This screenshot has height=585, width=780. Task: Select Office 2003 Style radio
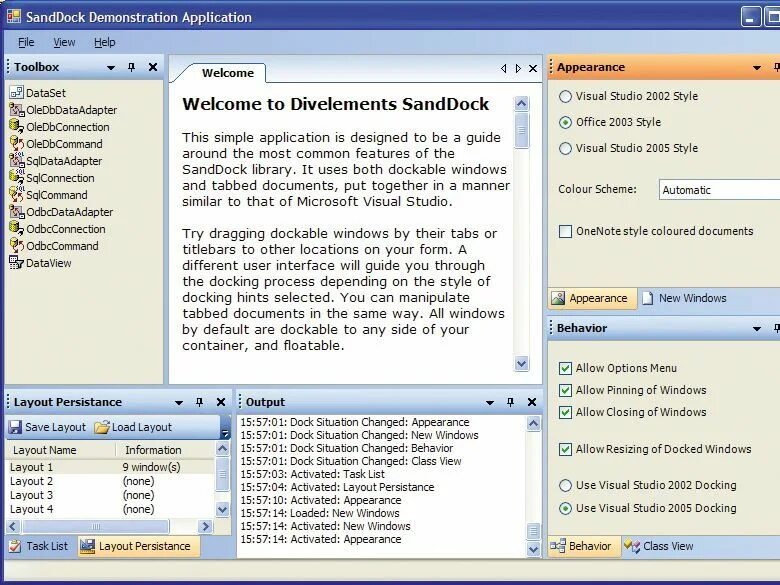click(x=565, y=122)
